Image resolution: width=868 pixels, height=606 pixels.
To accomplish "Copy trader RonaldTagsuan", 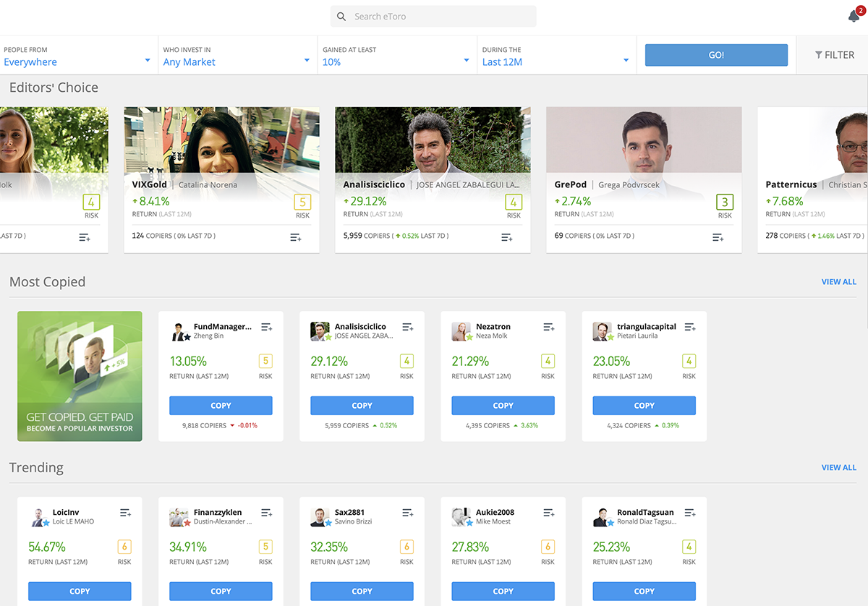I will pyautogui.click(x=644, y=592).
